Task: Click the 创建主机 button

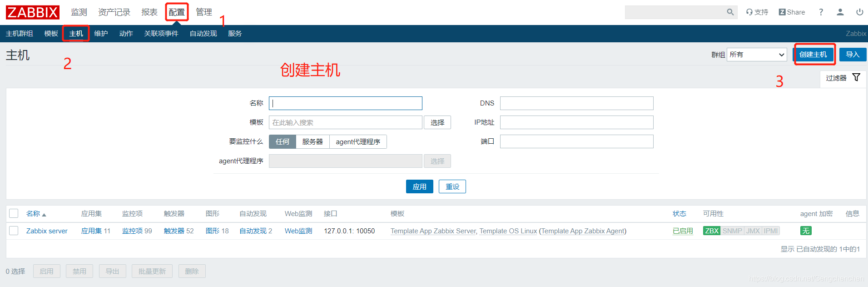Action: (x=813, y=55)
